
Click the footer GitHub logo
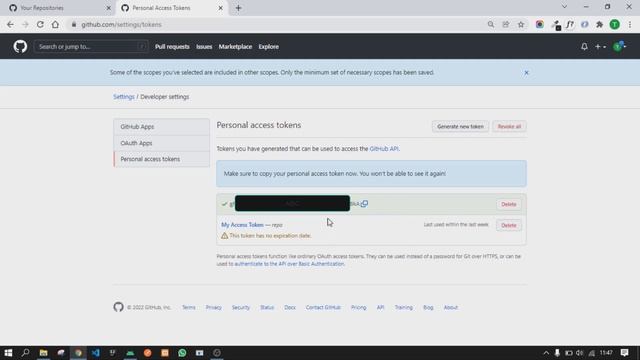click(x=118, y=307)
